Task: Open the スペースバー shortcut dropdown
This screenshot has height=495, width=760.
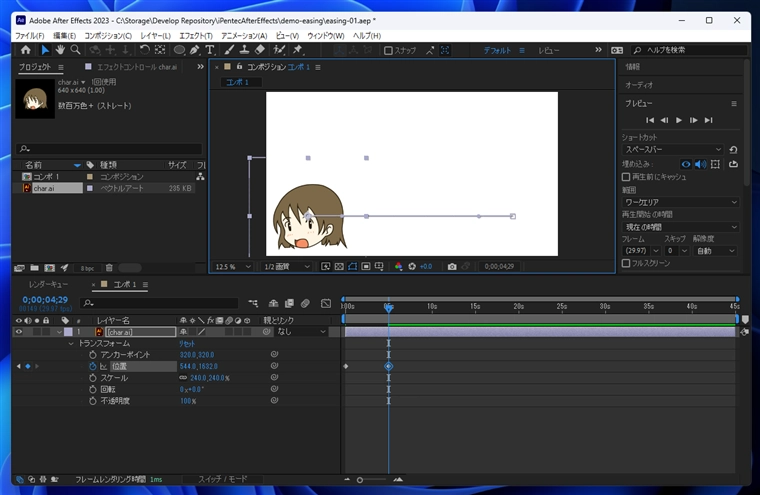Action: pos(673,149)
